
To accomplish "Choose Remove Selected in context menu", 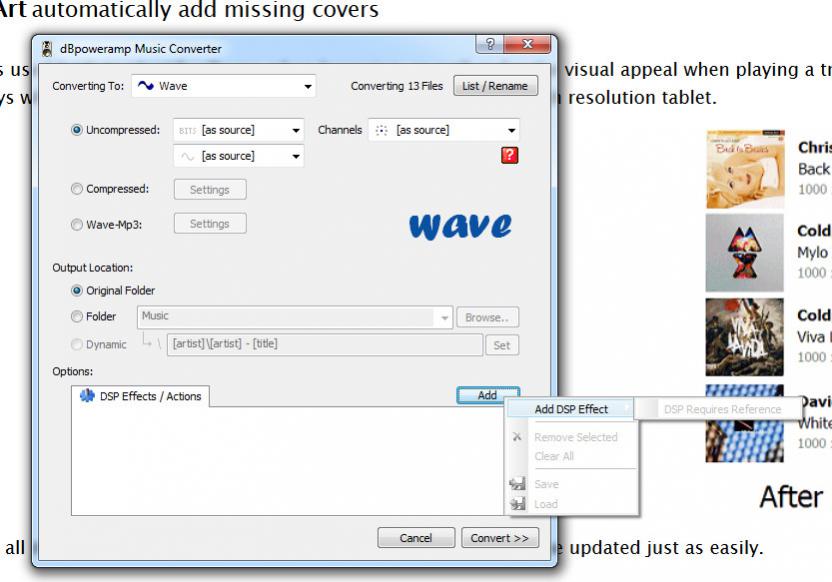I will click(x=576, y=437).
